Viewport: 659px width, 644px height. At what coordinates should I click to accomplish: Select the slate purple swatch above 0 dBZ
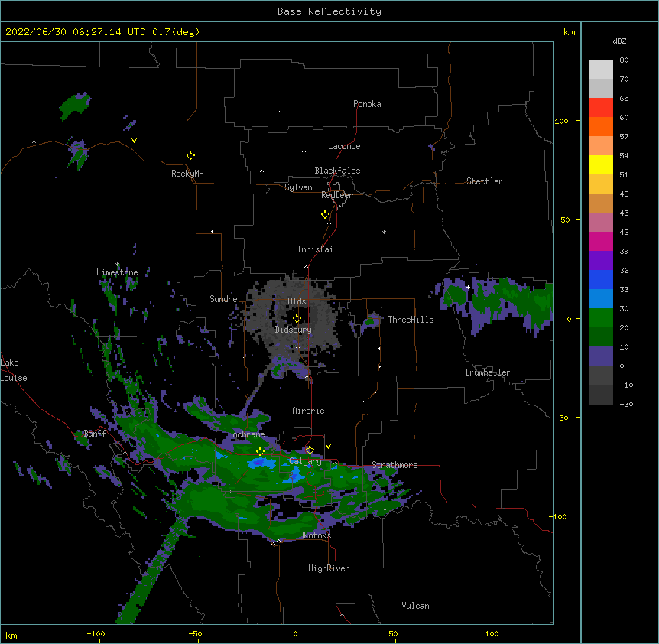601,356
